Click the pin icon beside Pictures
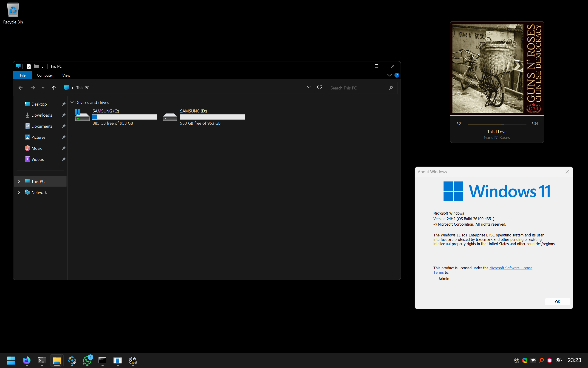This screenshot has width=588, height=368. [x=64, y=137]
